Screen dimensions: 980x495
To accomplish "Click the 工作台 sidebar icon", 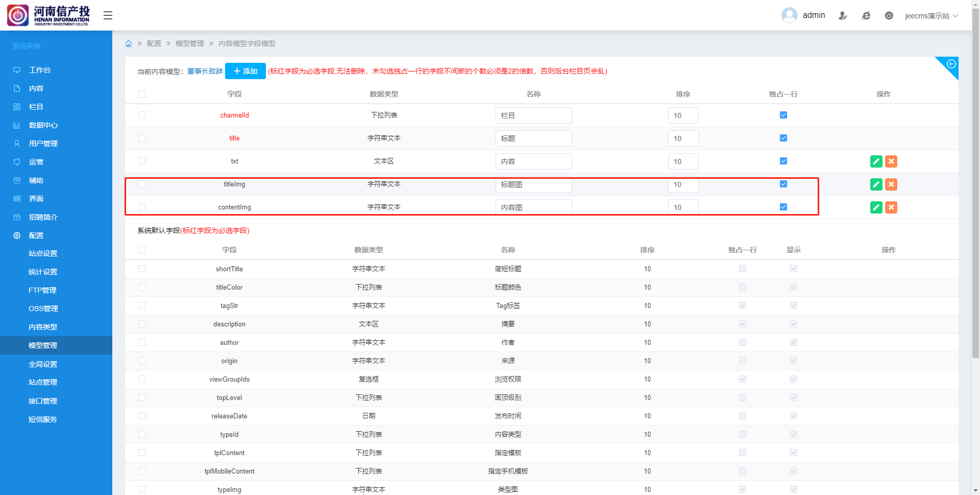I will [17, 70].
